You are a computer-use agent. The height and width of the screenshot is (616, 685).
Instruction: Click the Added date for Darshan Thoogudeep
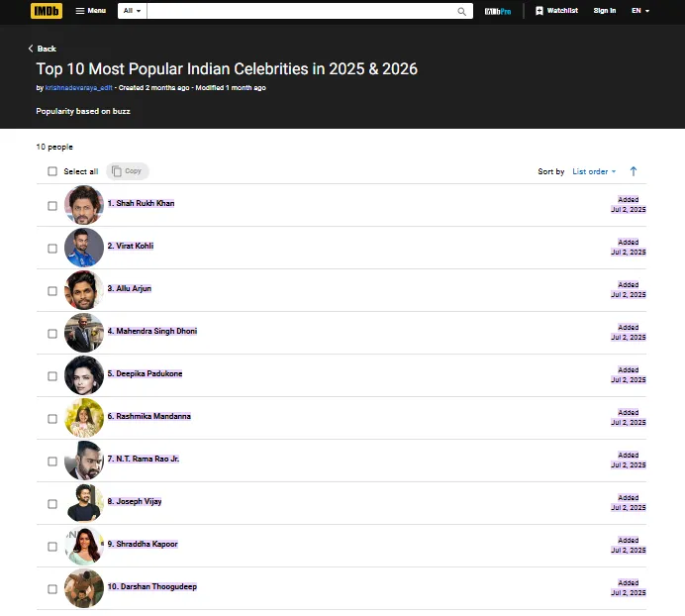[629, 588]
